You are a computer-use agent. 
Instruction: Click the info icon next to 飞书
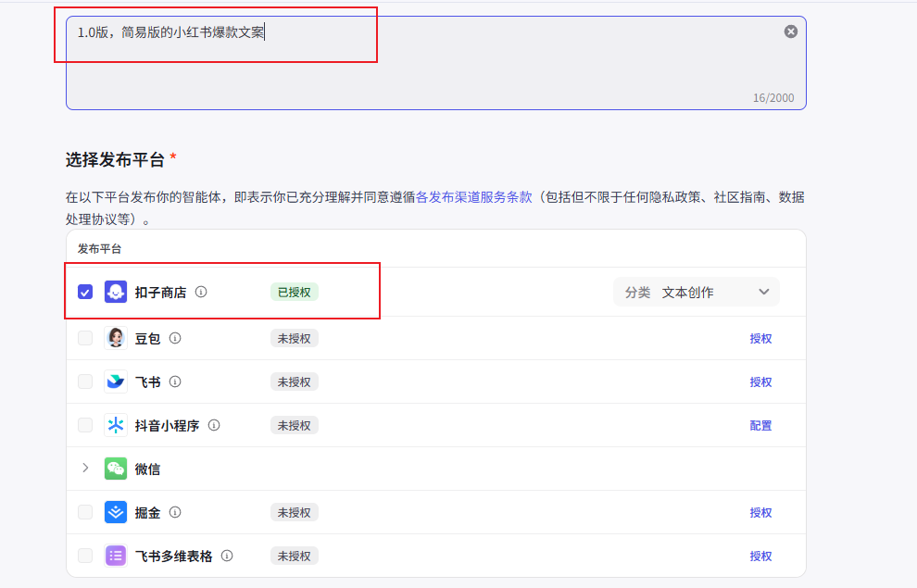pos(175,382)
